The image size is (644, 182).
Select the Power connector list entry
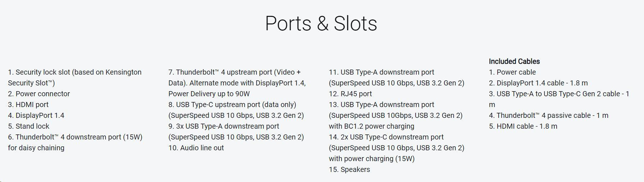tap(39, 94)
